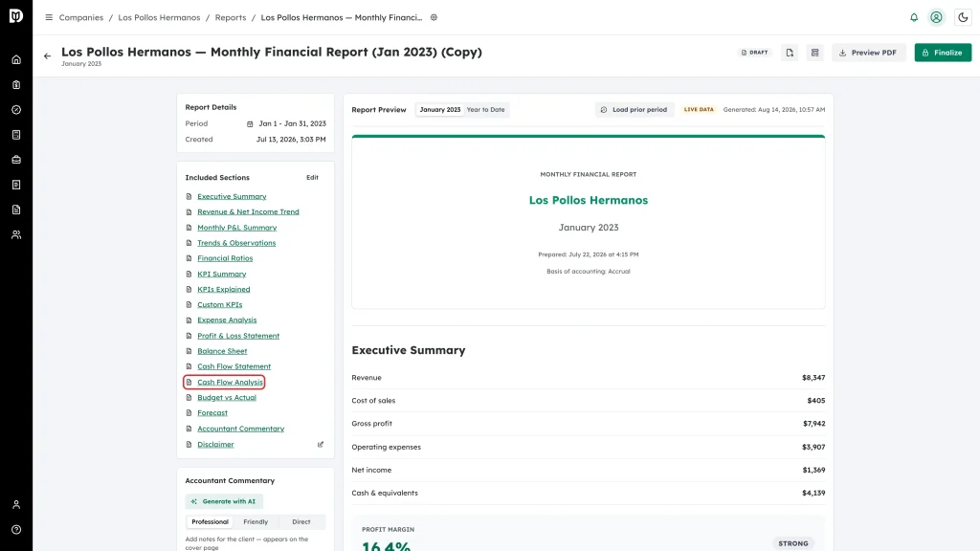Jump to Custom KPIs section

coord(220,305)
